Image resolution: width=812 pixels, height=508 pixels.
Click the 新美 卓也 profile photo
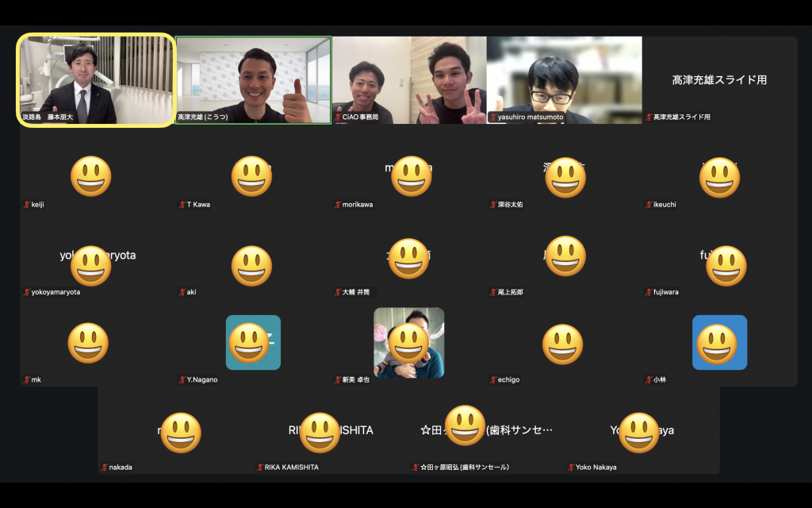[x=408, y=342]
